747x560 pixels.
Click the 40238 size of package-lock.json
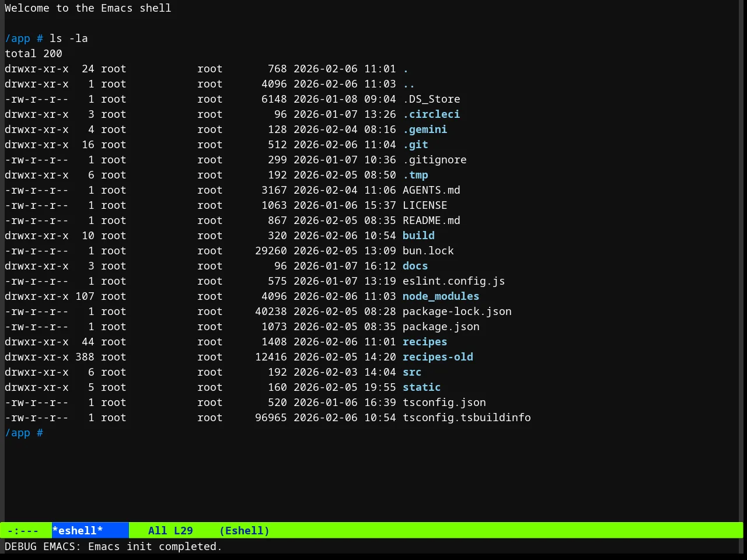coord(271,311)
